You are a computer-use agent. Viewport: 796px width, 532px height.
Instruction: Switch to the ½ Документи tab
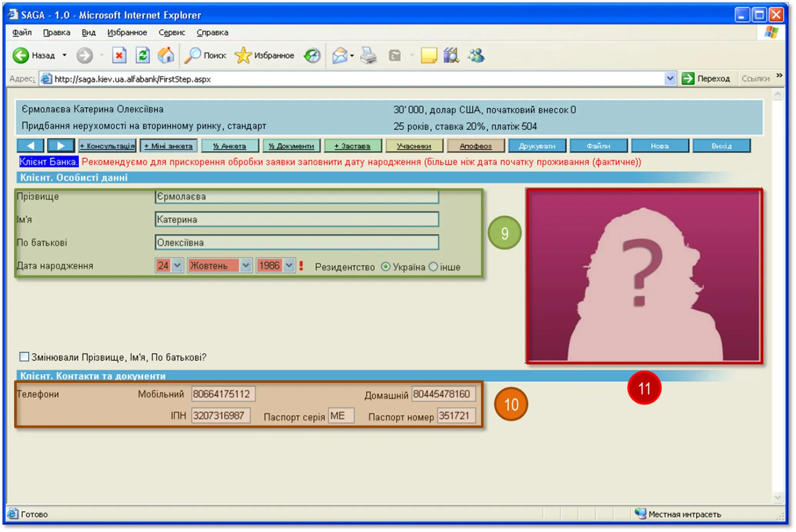pos(291,146)
